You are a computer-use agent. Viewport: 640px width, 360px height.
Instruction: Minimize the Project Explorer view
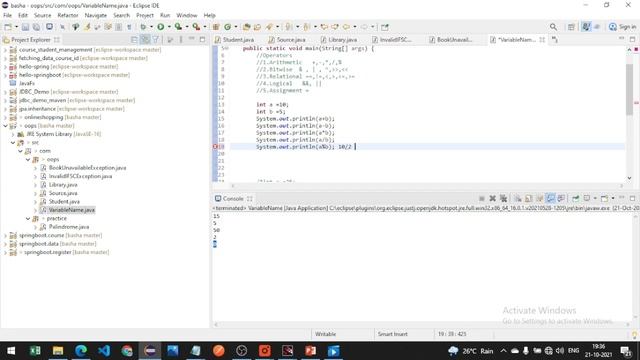point(191,39)
